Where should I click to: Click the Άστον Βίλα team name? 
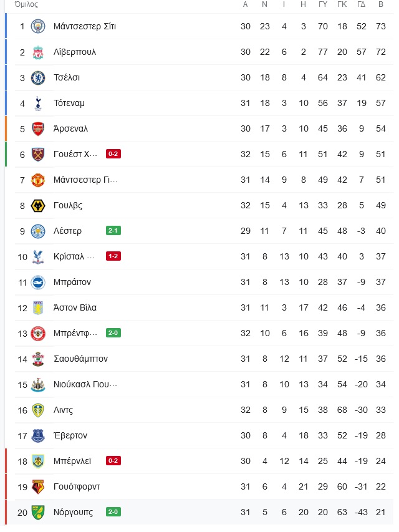pos(75,307)
